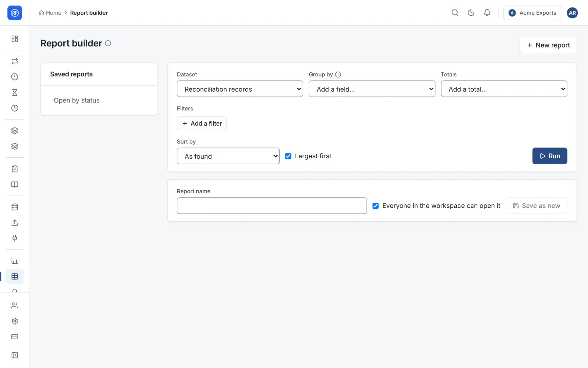Open the first layers stack sidebar icon

pyautogui.click(x=14, y=131)
